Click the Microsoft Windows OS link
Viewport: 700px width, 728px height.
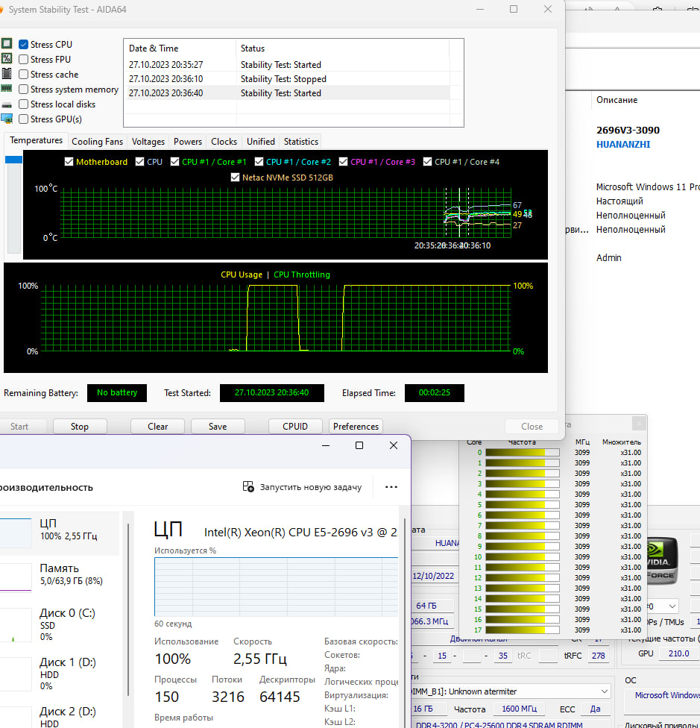click(667, 695)
